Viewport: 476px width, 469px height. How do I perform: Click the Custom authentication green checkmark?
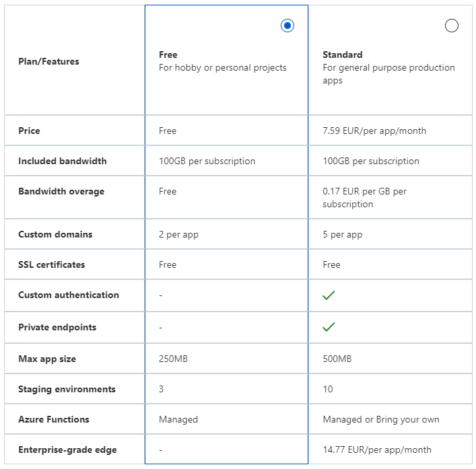329,295
